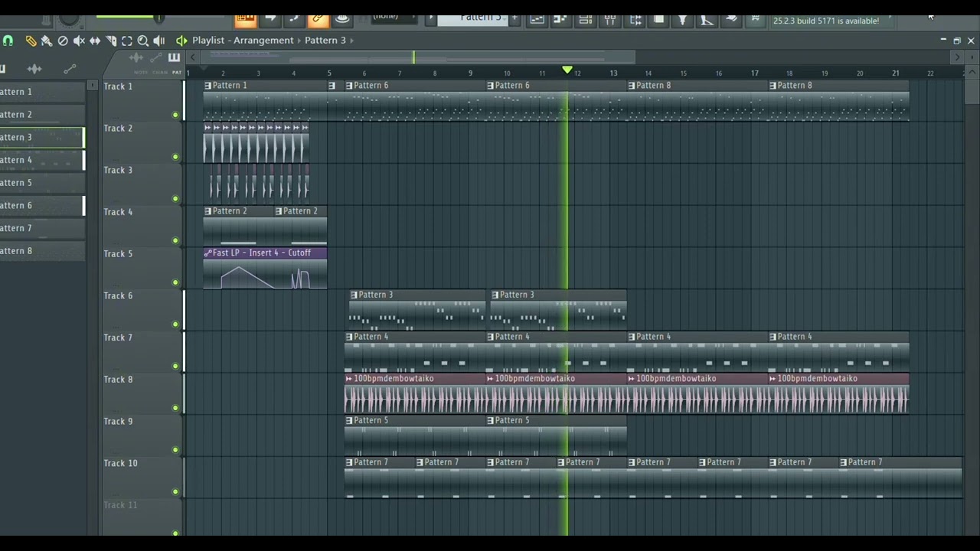Mute Track 2 with its green light
Image resolution: width=980 pixels, height=551 pixels.
[x=175, y=157]
